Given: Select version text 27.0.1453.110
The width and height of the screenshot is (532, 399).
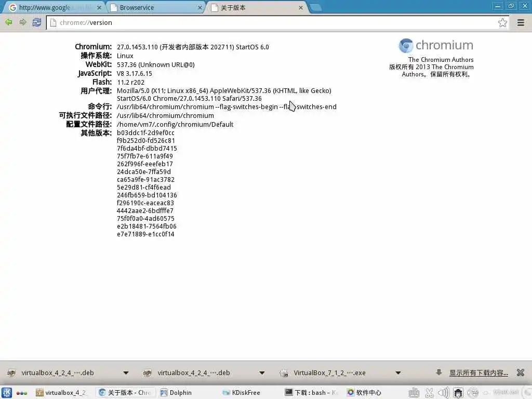Looking at the screenshot, I should [137, 47].
